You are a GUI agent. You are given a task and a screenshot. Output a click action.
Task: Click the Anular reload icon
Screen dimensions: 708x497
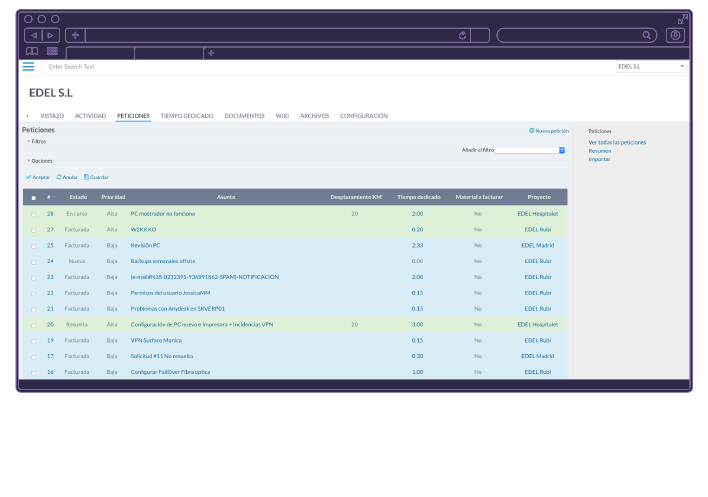(x=59, y=177)
